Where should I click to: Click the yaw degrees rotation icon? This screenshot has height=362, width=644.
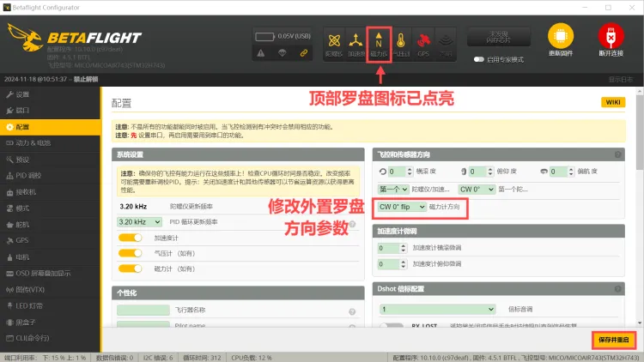point(544,172)
